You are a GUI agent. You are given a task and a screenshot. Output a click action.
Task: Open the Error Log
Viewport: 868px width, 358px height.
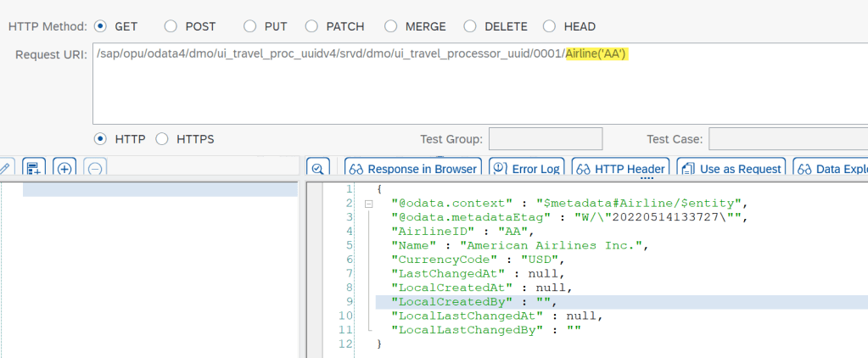pyautogui.click(x=526, y=169)
